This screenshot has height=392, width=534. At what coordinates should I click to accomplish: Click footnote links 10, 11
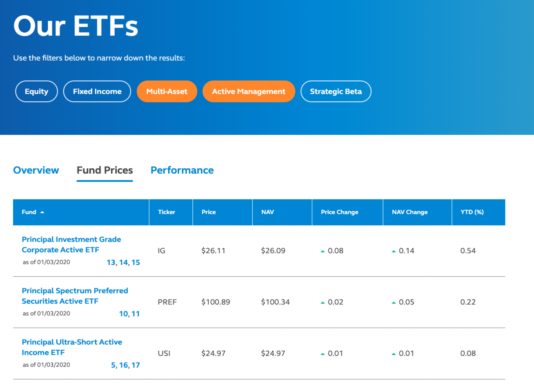[x=129, y=314]
